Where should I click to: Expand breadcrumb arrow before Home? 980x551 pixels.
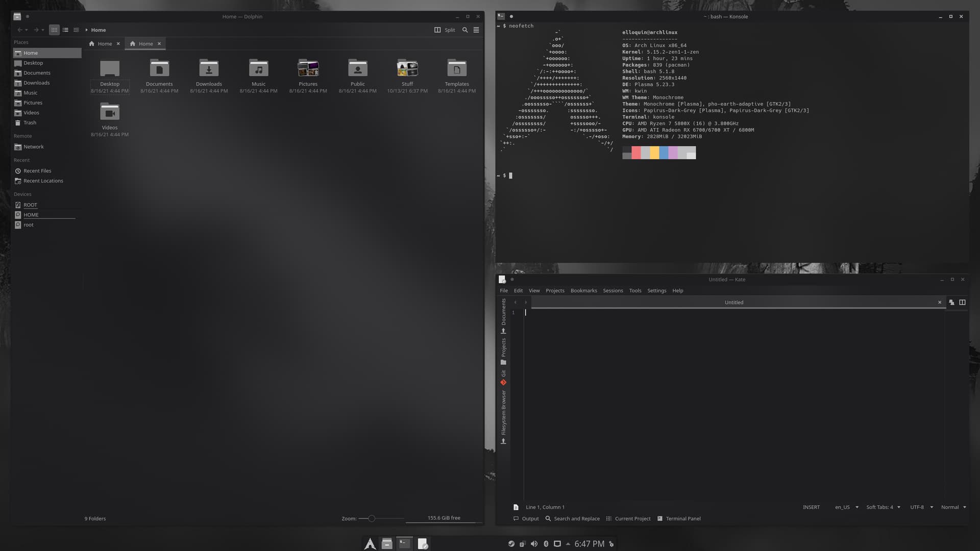[87, 30]
